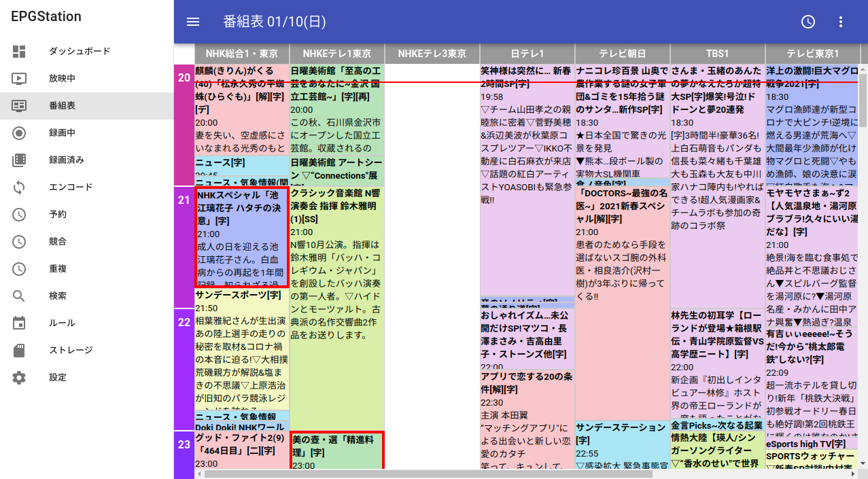The width and height of the screenshot is (868, 479).
Task: Select テレビ東京1 channel header
Action: point(812,54)
